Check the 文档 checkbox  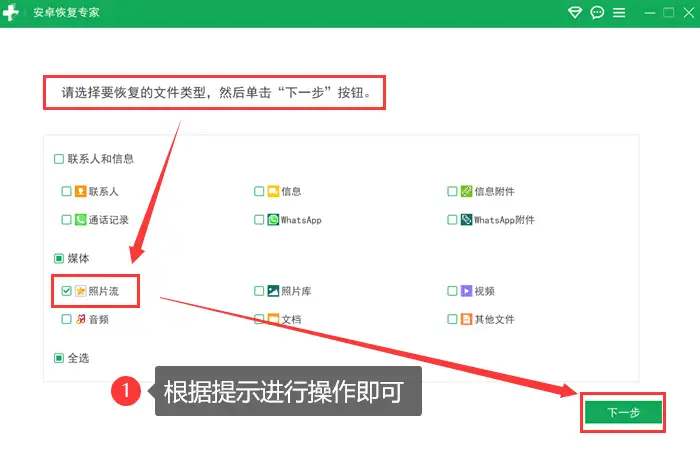click(x=259, y=319)
